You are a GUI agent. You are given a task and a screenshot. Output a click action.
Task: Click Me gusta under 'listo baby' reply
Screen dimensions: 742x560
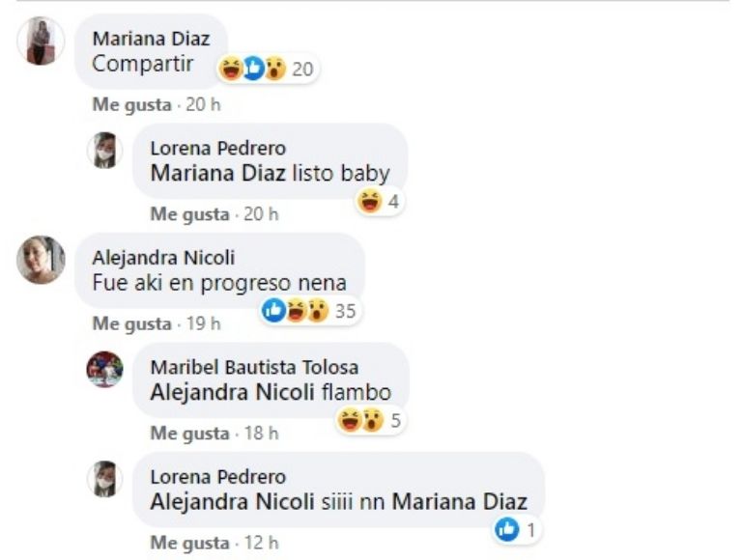point(189,214)
